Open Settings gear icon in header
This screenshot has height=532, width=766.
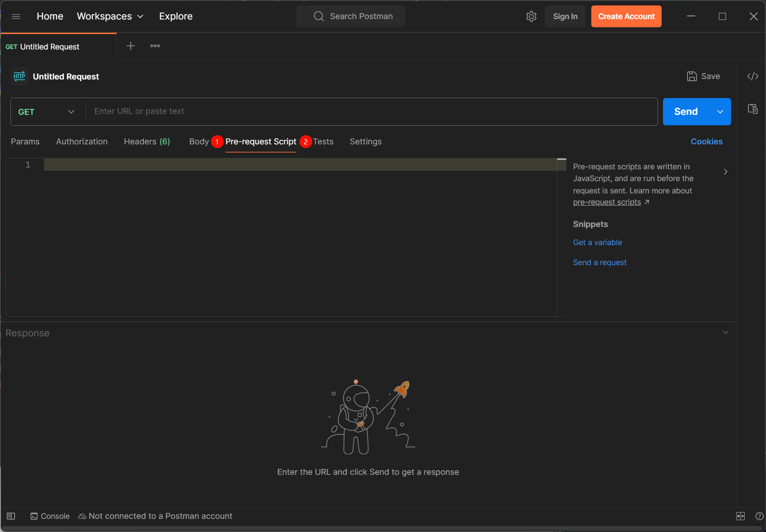pos(531,16)
